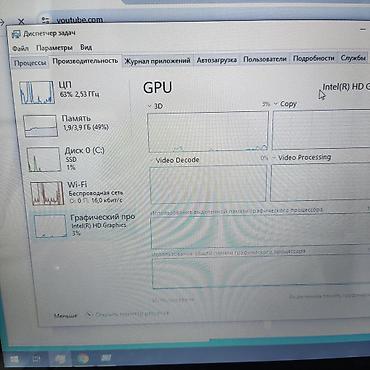Open the Windows Start menu
The width and height of the screenshot is (370, 370).
pyautogui.click(x=14, y=359)
